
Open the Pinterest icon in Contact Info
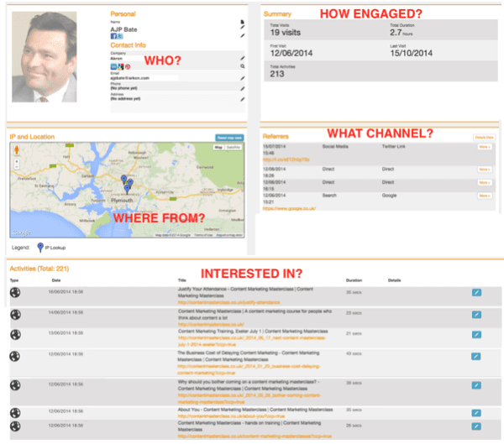coord(129,65)
